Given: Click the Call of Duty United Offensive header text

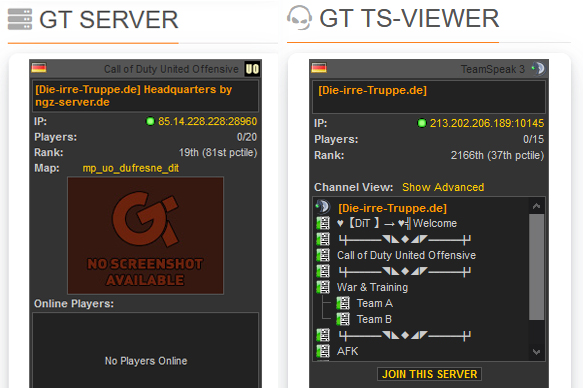Looking at the screenshot, I should pos(171,69).
